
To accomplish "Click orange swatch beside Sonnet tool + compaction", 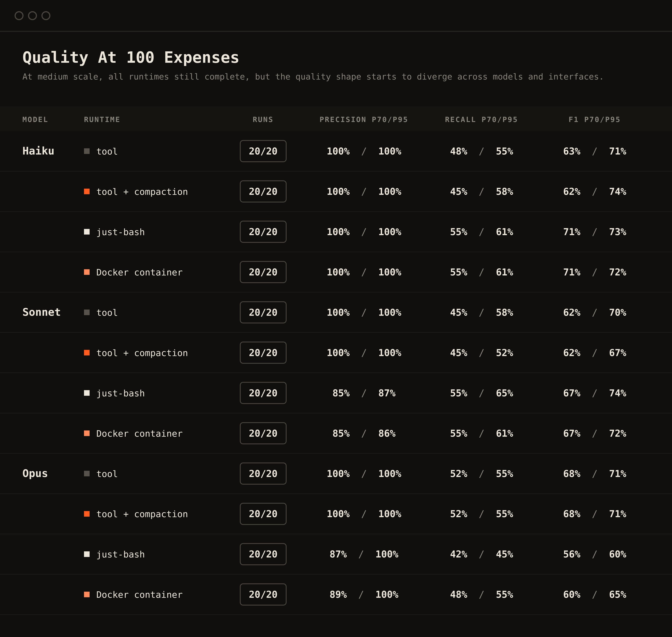I will click(x=87, y=353).
